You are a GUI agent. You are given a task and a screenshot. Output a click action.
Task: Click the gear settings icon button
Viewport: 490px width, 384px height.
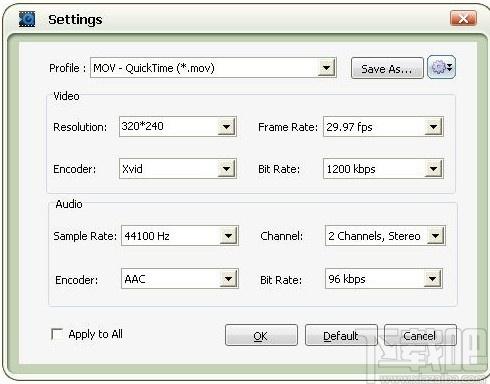pos(441,67)
